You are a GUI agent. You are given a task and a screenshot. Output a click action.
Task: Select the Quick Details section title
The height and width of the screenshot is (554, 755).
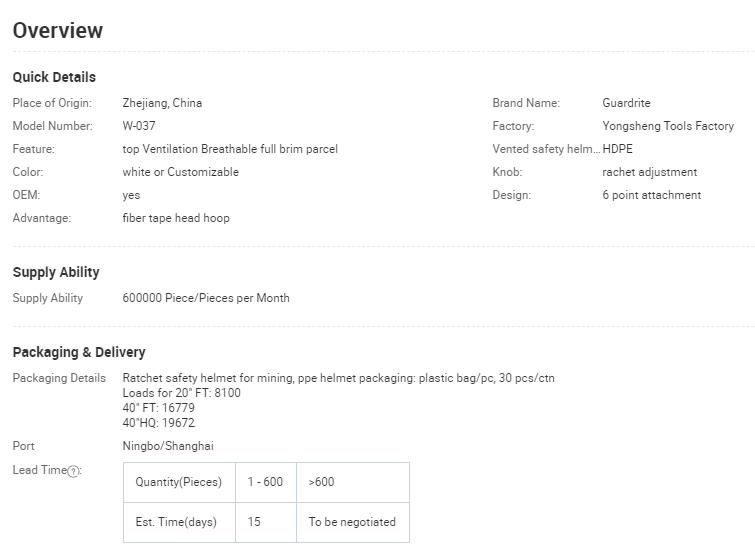tap(54, 77)
